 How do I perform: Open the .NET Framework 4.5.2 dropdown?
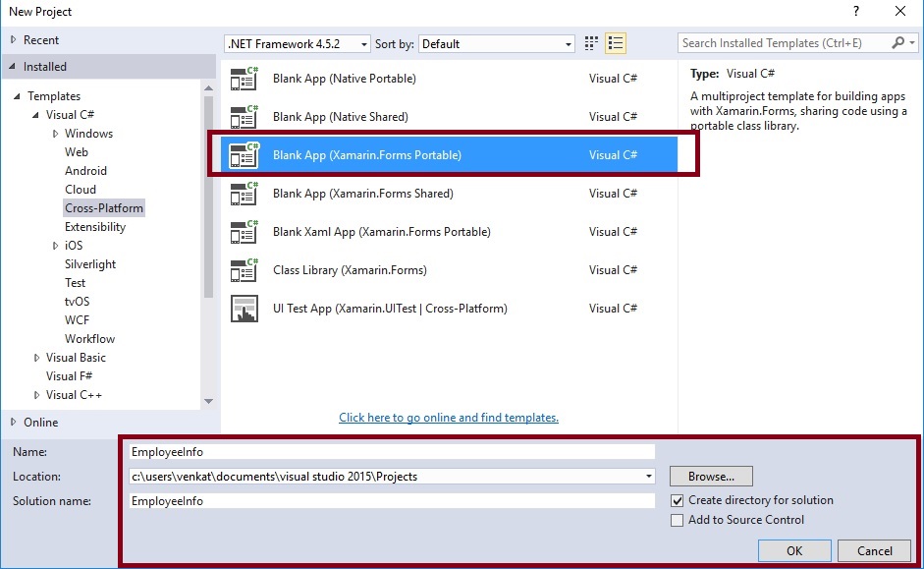click(298, 44)
